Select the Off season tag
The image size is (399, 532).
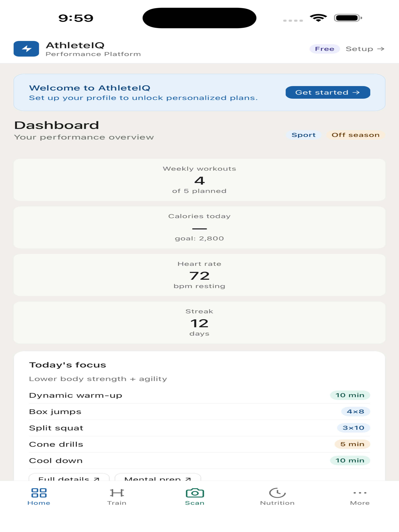click(355, 135)
